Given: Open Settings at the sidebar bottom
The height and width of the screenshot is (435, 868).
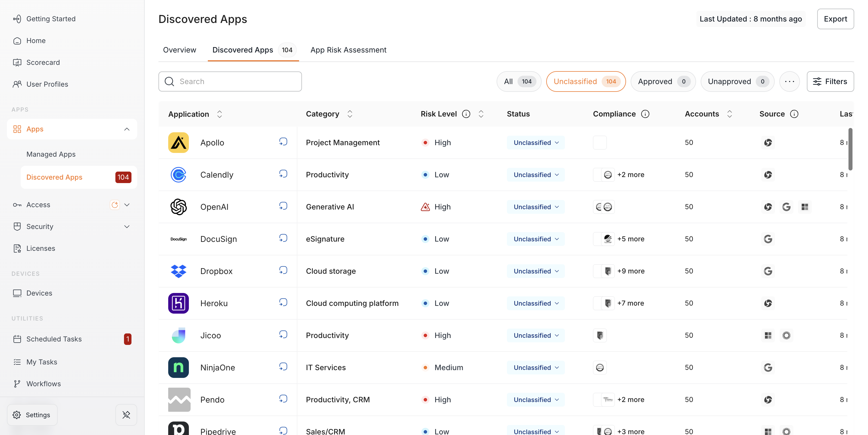Looking at the screenshot, I should [x=32, y=415].
